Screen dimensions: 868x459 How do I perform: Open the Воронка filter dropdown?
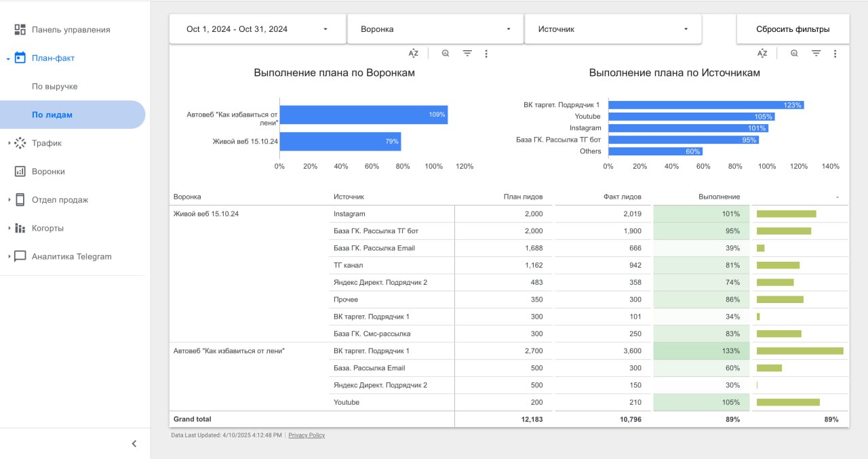point(435,29)
